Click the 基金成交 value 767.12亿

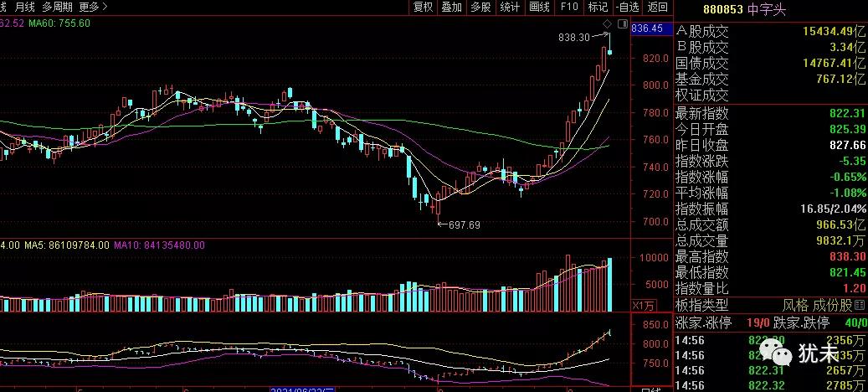click(x=840, y=80)
